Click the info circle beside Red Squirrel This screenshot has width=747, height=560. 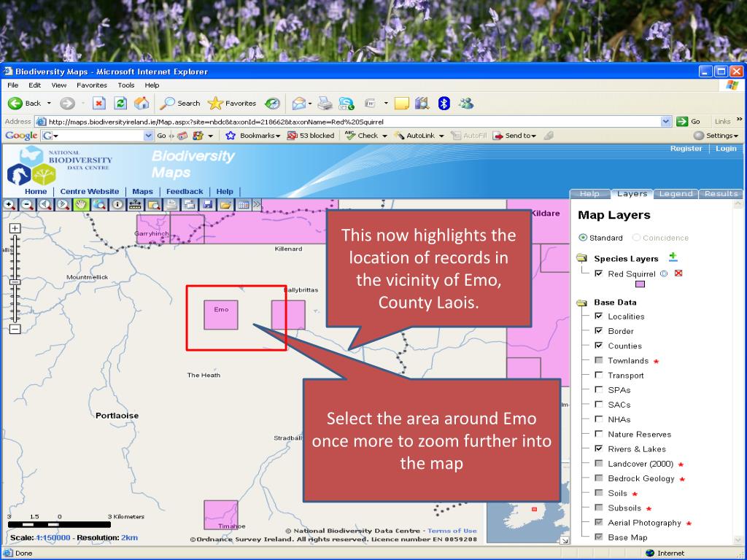[x=664, y=273]
